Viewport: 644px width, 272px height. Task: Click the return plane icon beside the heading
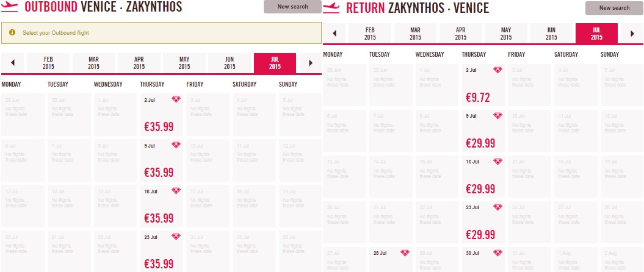tap(331, 7)
